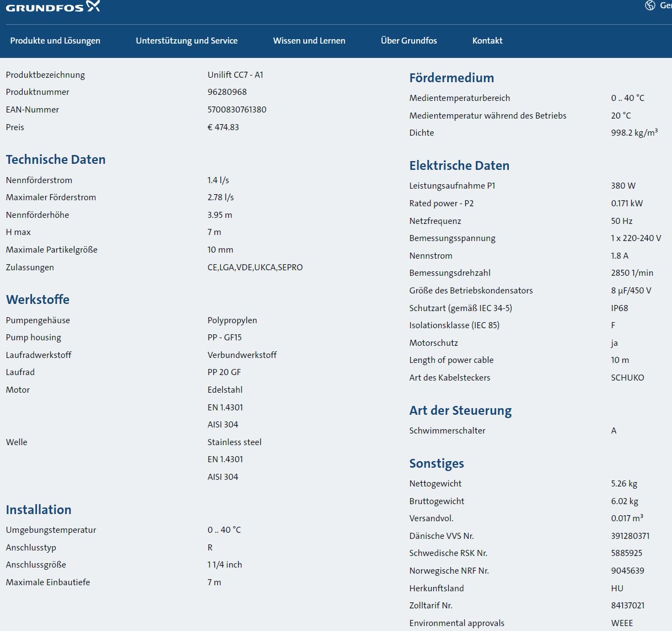Select the capacitor size 8 µF/450 V
The image size is (672, 631).
(631, 291)
